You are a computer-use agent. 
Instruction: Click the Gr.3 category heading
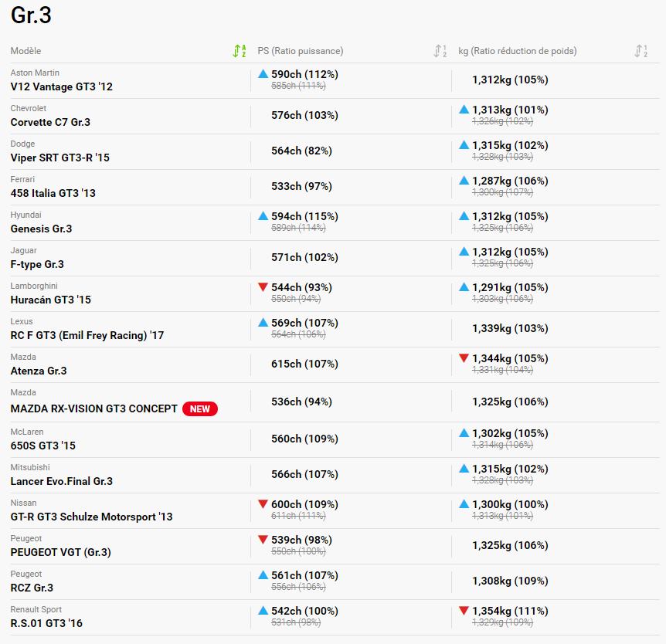pos(31,15)
